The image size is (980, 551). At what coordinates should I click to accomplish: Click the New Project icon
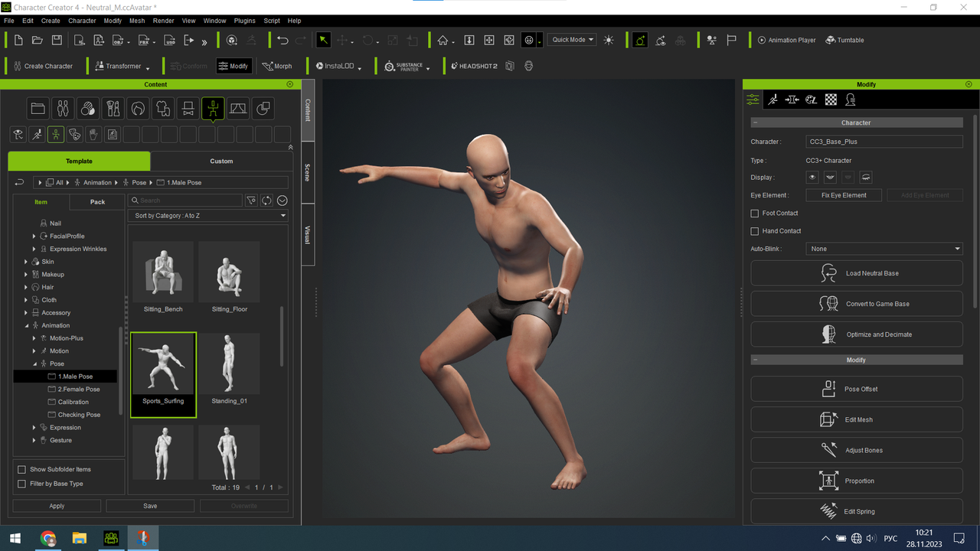click(18, 40)
